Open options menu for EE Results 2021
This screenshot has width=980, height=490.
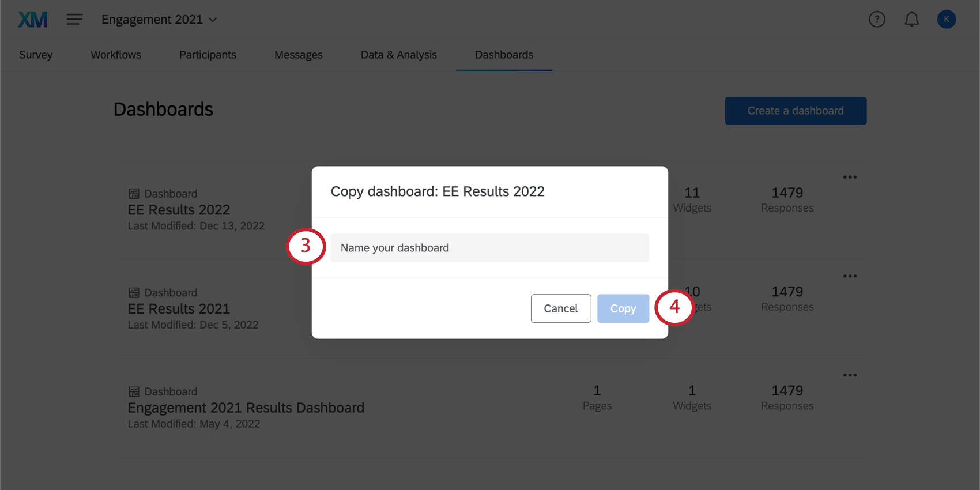coord(850,276)
